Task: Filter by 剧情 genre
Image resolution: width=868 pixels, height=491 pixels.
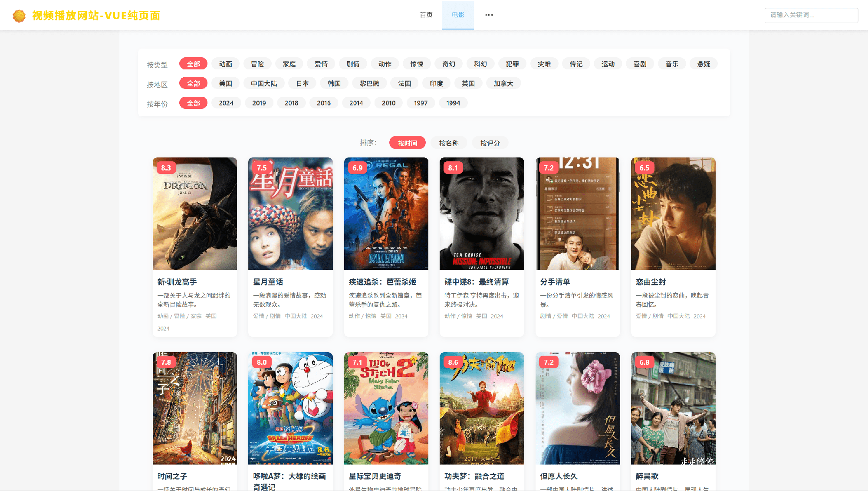Action: [353, 64]
